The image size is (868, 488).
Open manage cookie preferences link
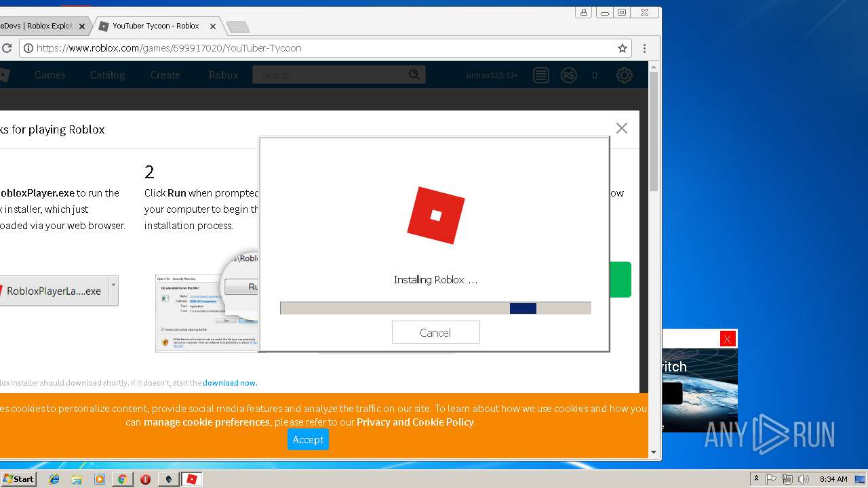point(207,422)
